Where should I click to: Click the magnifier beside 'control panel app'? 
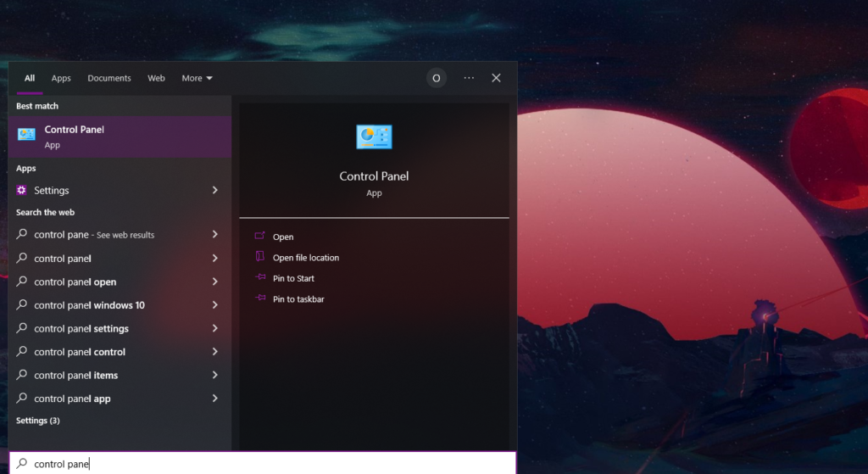21,399
